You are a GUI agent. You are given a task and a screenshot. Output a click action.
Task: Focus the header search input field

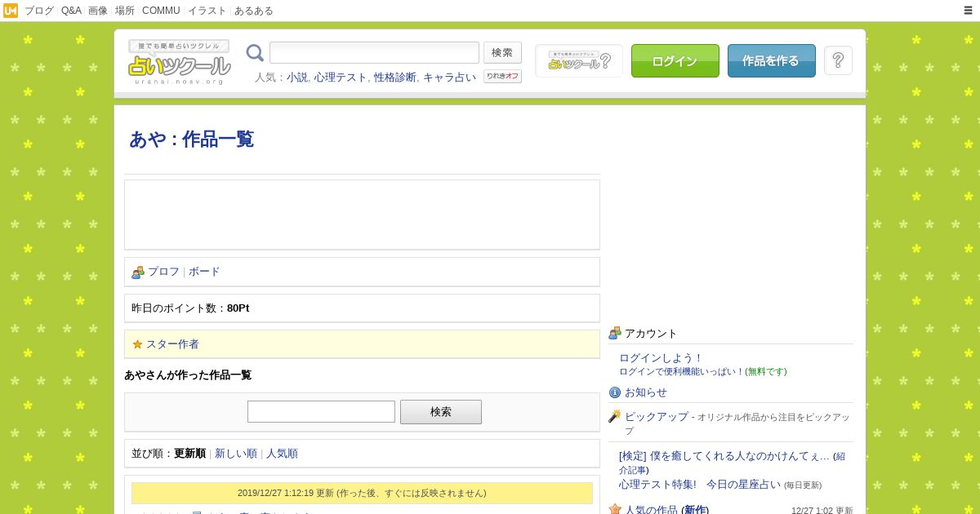tap(374, 53)
